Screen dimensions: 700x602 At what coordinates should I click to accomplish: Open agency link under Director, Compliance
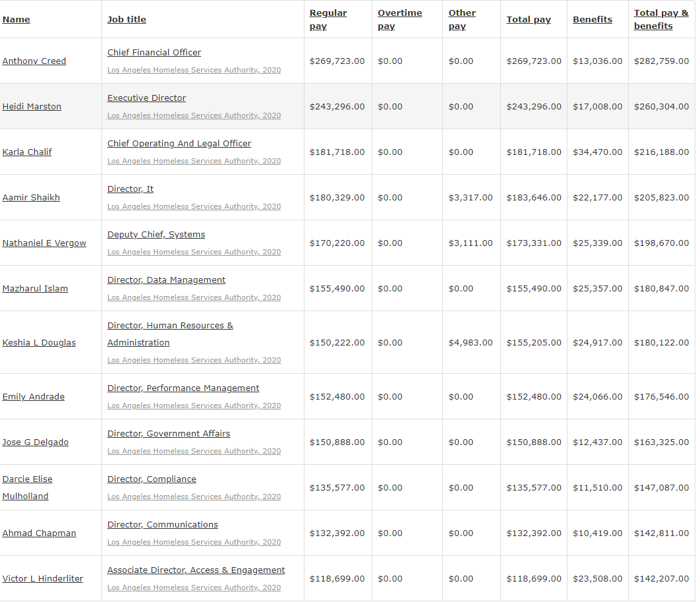click(x=194, y=497)
